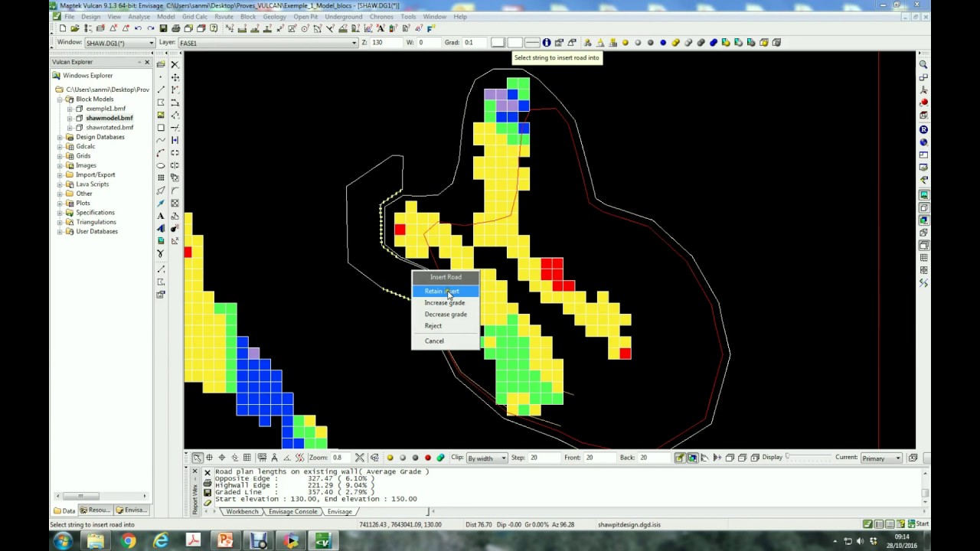This screenshot has height=551, width=980.
Task: Open PowerPoint from the taskbar
Action: [225, 541]
